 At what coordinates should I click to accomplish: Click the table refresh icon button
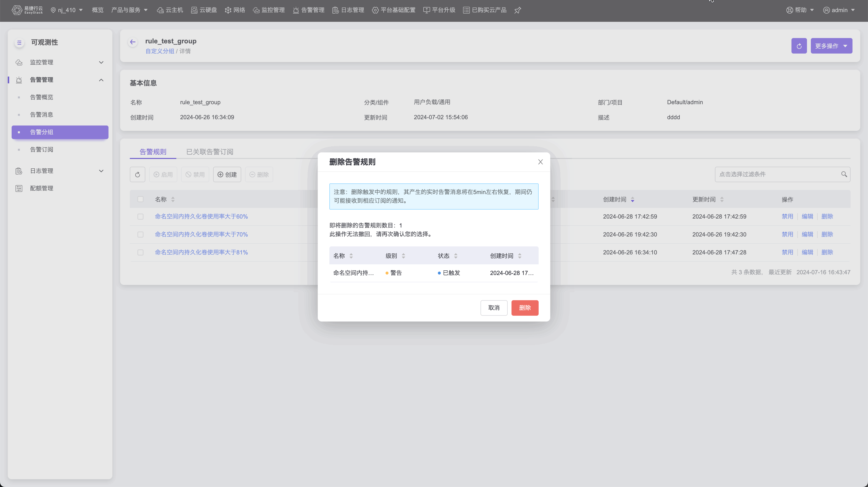pyautogui.click(x=138, y=175)
